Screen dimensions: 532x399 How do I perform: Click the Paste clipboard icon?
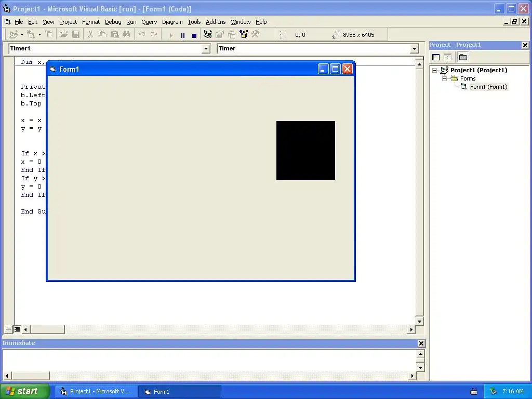pos(114,35)
